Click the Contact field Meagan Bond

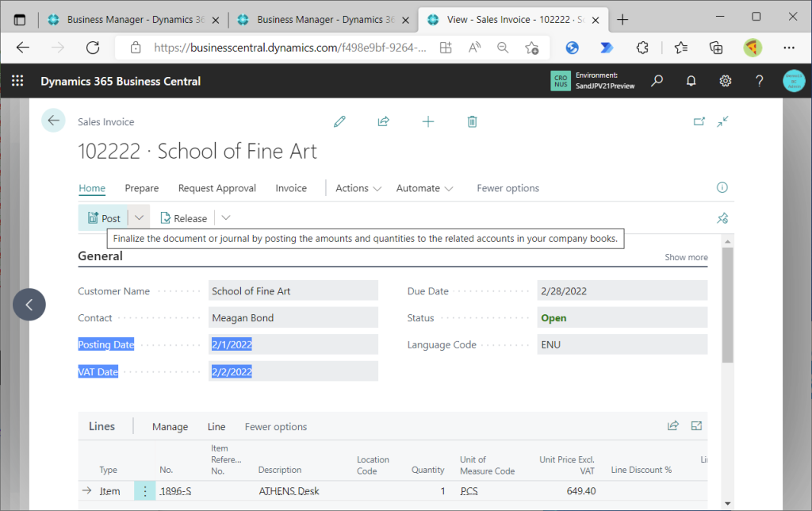coord(293,317)
